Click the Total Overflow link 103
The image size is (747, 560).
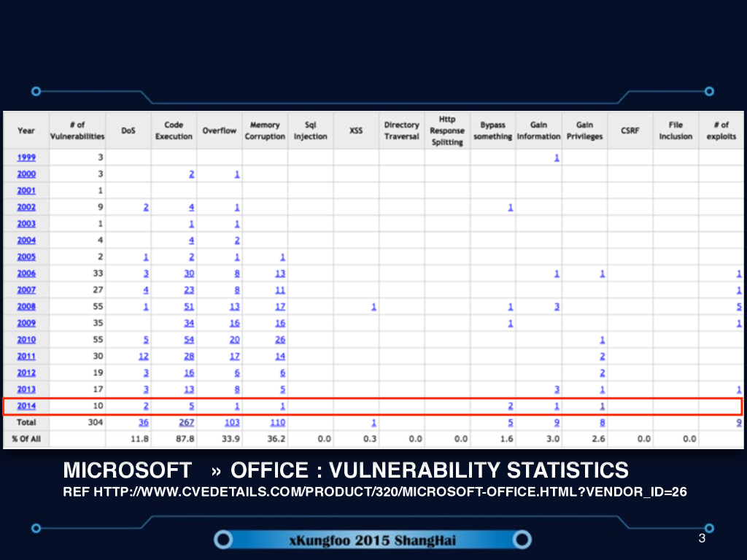[232, 422]
